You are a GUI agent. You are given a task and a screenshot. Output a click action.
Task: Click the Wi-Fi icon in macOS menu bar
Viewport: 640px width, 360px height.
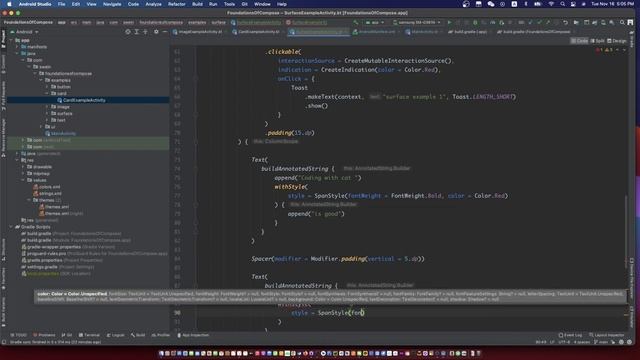pyautogui.click(x=551, y=4)
